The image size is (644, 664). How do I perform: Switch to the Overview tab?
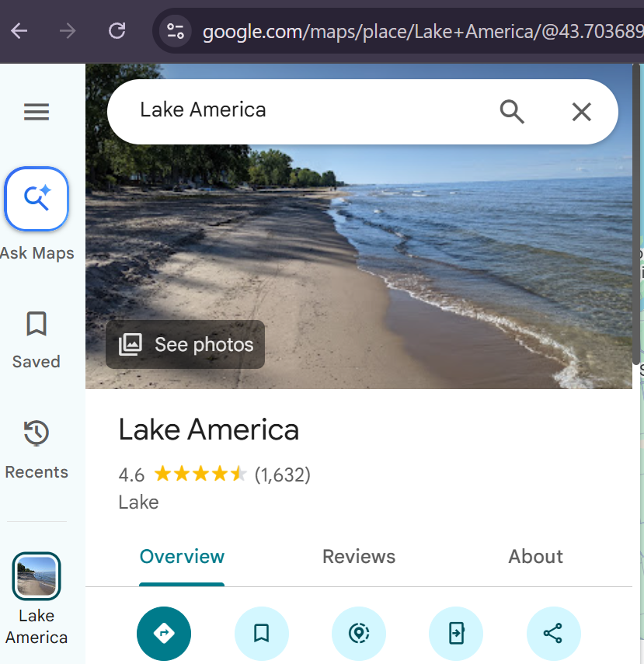182,556
